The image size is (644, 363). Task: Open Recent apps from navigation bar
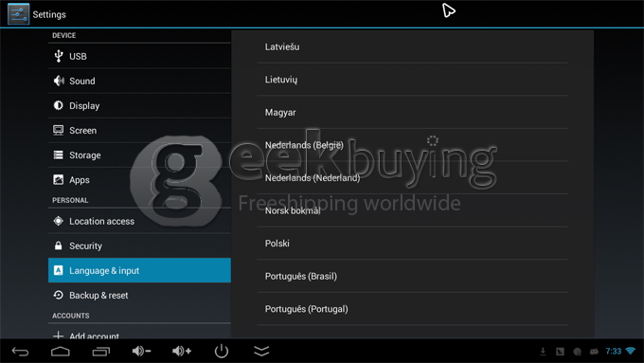[x=101, y=351]
